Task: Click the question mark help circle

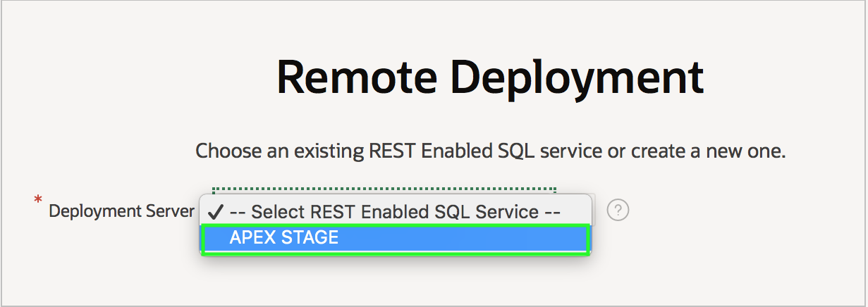Action: [x=618, y=210]
